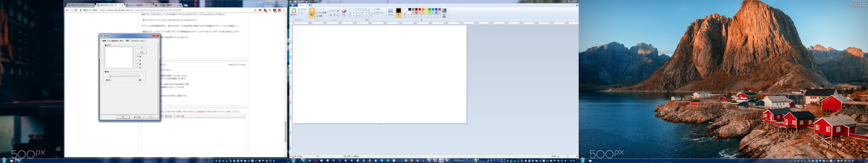
Task: Open the キャリブレーション tab in Pen Tablet
Action: pos(138,41)
